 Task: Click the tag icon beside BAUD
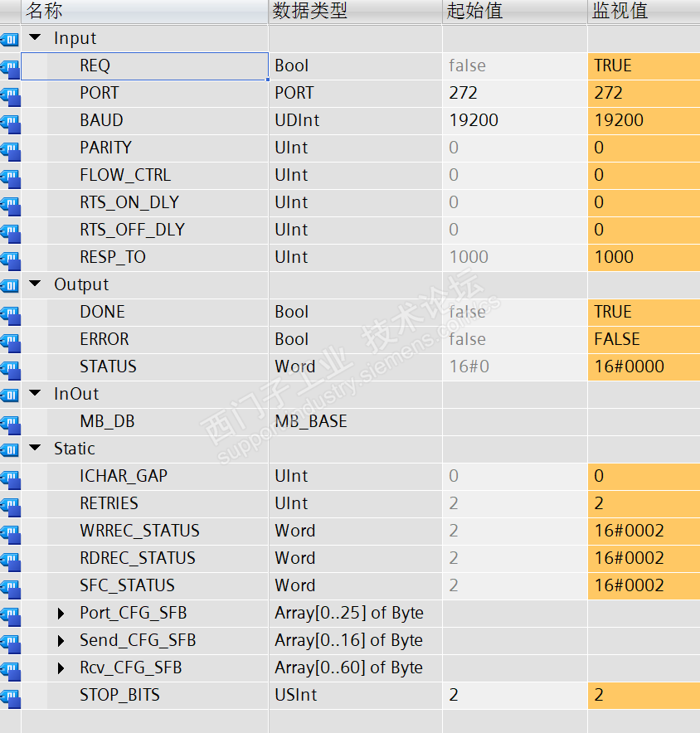pyautogui.click(x=11, y=123)
